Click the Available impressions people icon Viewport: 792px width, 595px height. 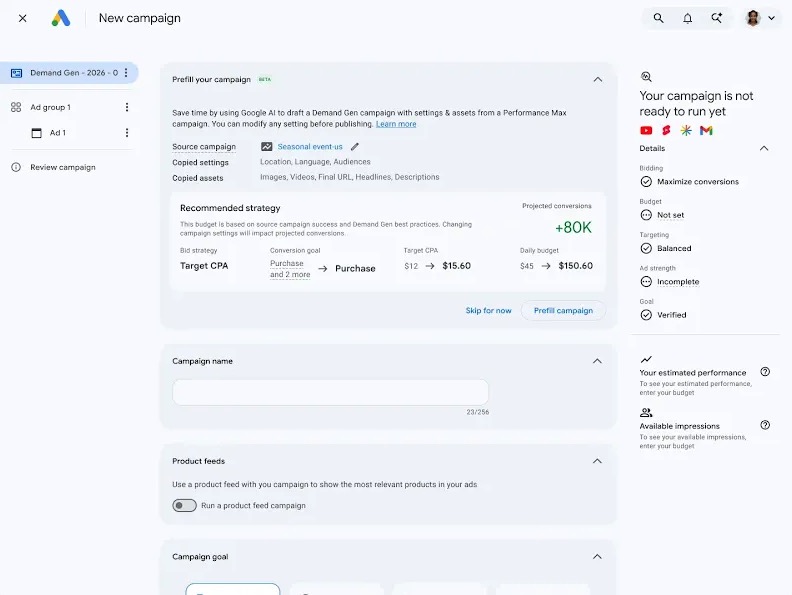click(x=646, y=413)
